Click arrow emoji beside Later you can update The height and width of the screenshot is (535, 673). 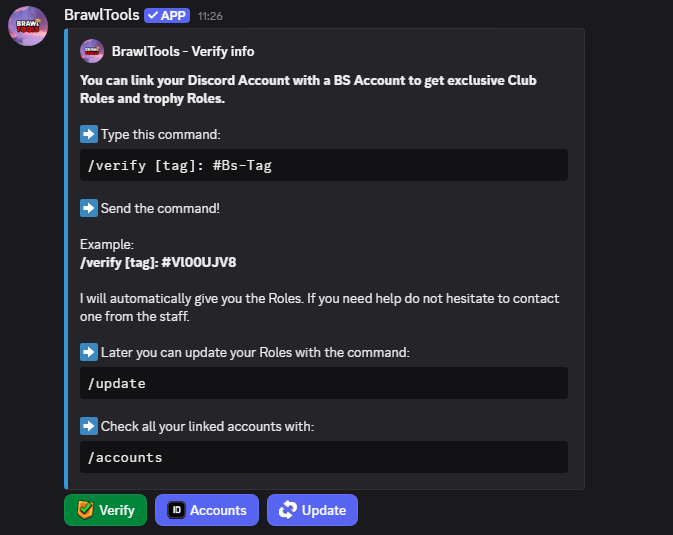point(89,352)
